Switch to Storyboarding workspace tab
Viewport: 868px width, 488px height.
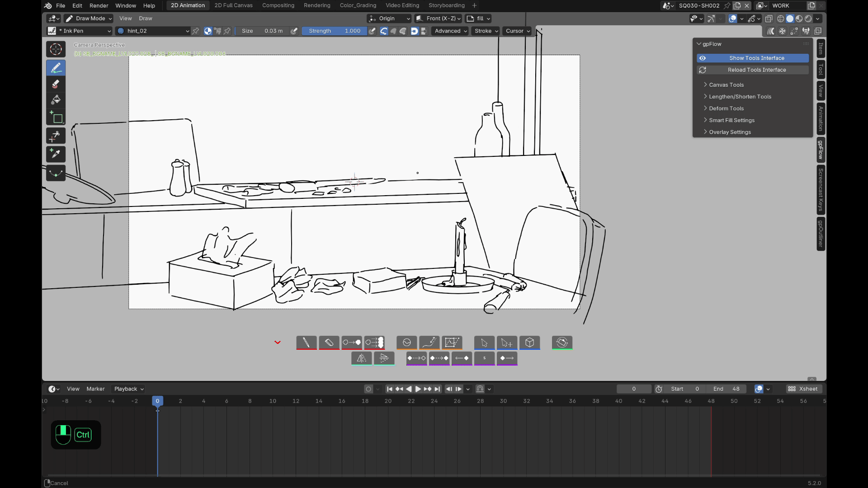click(x=446, y=5)
